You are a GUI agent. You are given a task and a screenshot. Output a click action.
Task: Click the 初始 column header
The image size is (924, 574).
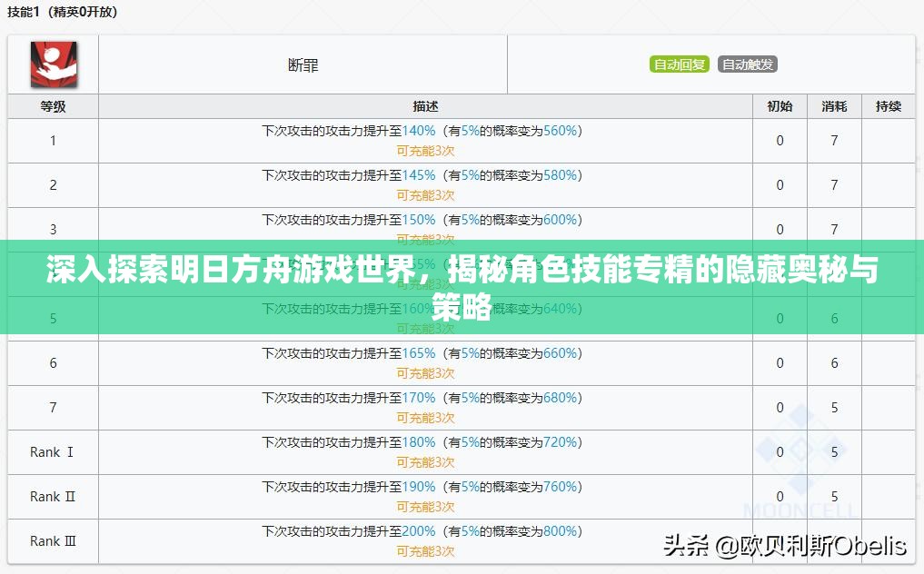tap(779, 106)
